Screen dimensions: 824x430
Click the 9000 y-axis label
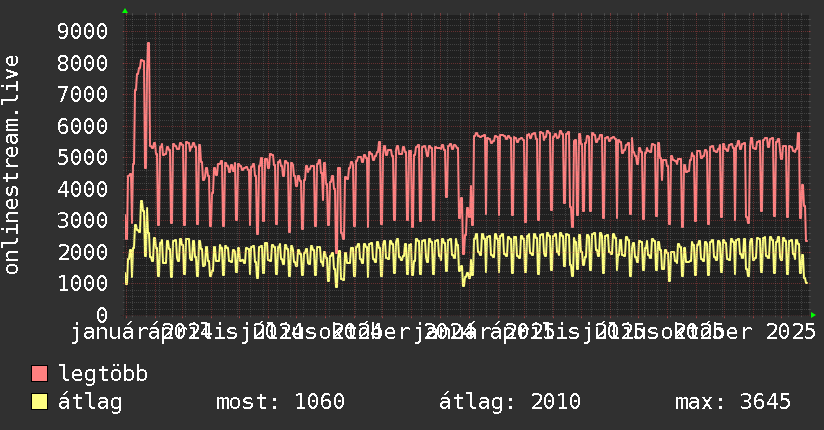(x=83, y=32)
